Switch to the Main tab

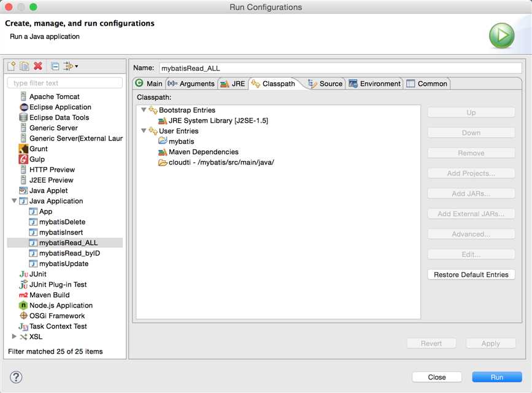pyautogui.click(x=149, y=84)
